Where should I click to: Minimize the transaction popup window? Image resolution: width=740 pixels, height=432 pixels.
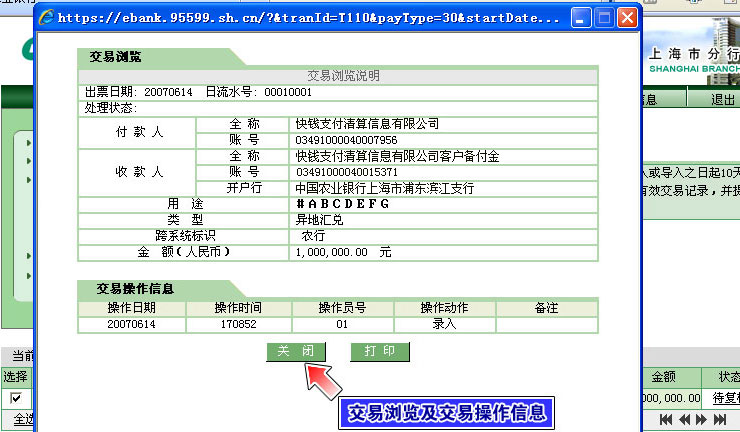click(x=580, y=18)
